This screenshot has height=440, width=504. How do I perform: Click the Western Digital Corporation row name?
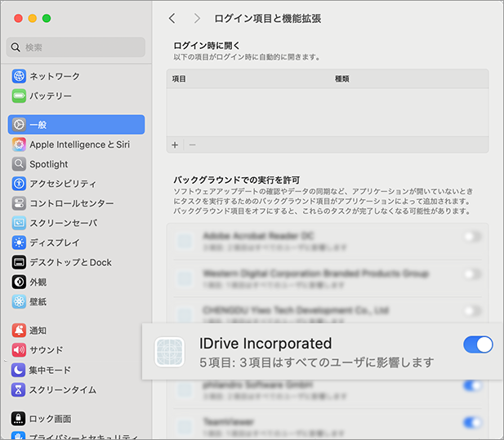tap(315, 273)
